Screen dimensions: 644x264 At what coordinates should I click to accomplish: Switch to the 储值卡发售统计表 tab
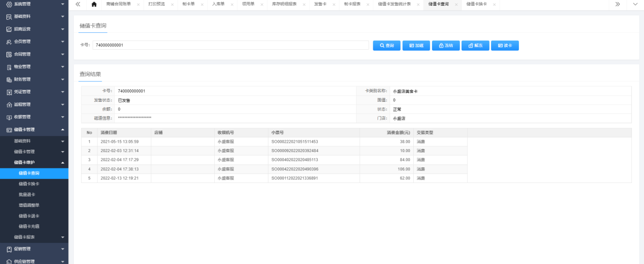(x=394, y=4)
